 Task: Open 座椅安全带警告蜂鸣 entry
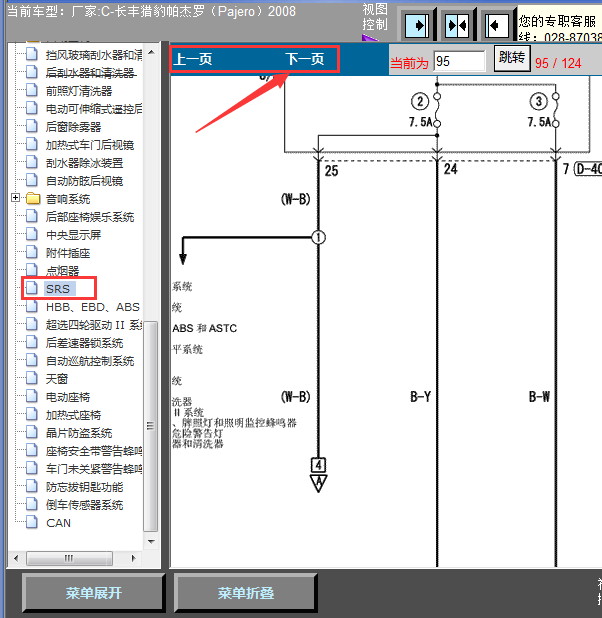pos(94,451)
